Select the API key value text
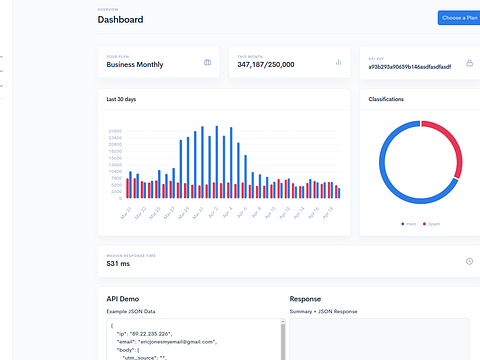The height and width of the screenshot is (360, 480). tap(410, 67)
